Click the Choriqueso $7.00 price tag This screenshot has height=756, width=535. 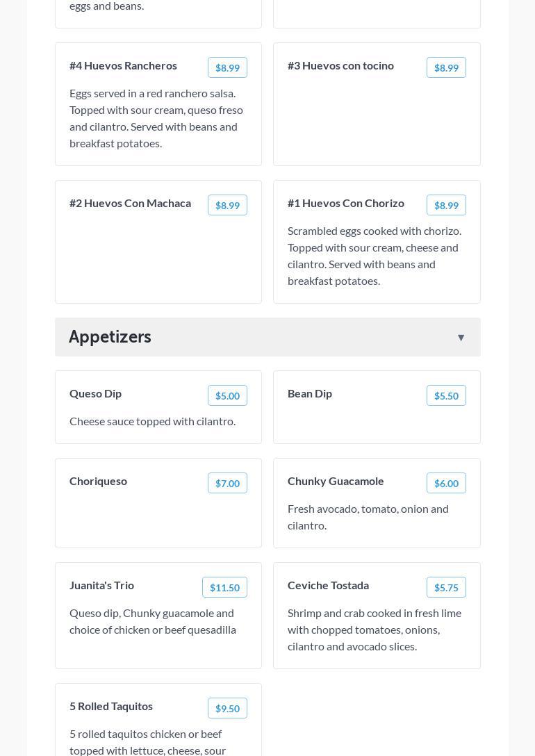[x=227, y=483]
